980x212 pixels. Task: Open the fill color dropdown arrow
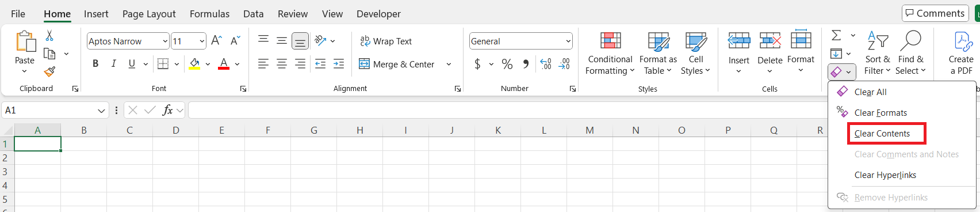pos(208,64)
